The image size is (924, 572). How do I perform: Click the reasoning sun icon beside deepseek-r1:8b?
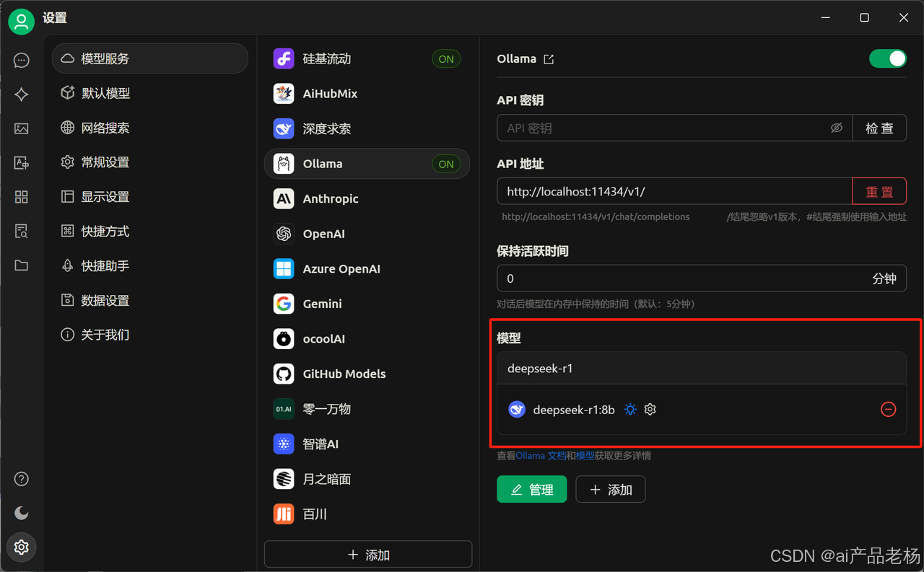point(631,409)
